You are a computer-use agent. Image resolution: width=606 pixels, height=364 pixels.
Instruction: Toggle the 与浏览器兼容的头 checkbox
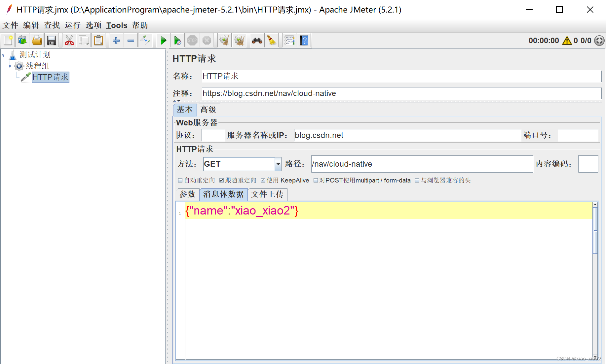(417, 181)
